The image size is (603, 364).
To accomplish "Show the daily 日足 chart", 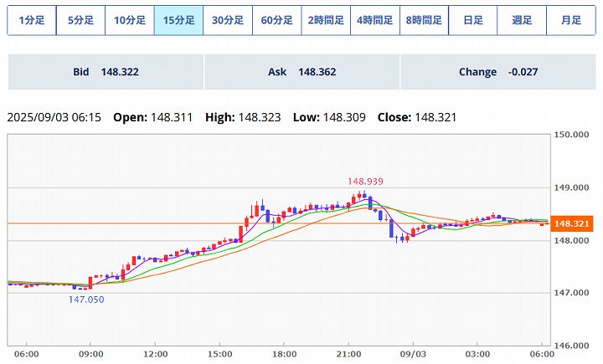I will pyautogui.click(x=473, y=20).
